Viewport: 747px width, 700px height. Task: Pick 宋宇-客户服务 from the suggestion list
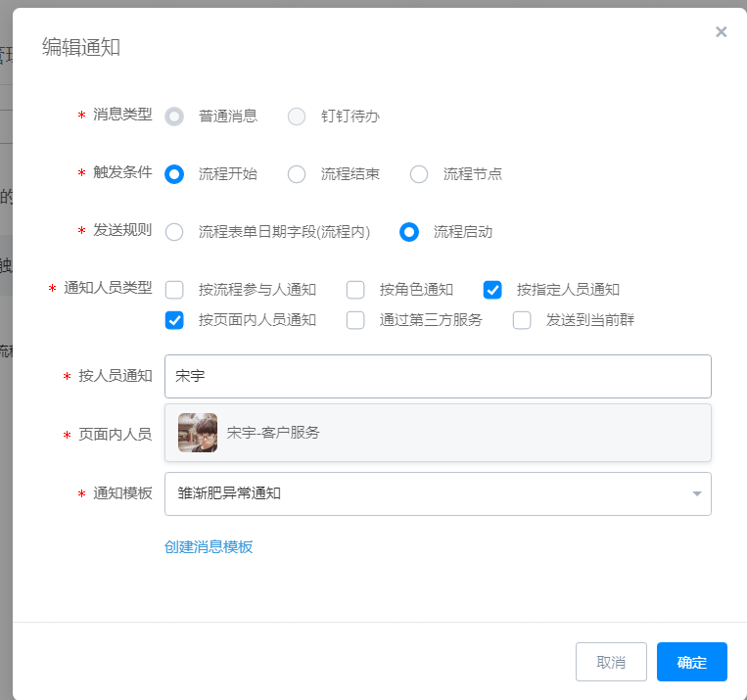(438, 433)
